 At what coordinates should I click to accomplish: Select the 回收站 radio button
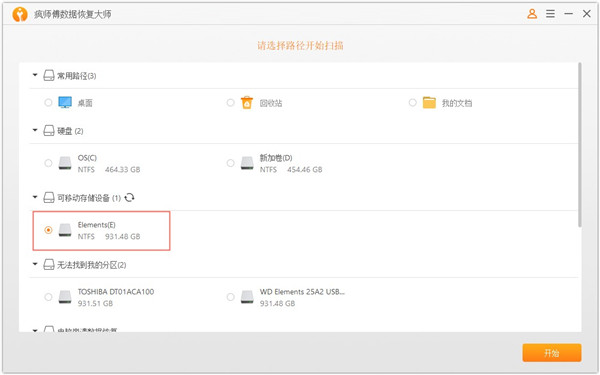pyautogui.click(x=230, y=103)
